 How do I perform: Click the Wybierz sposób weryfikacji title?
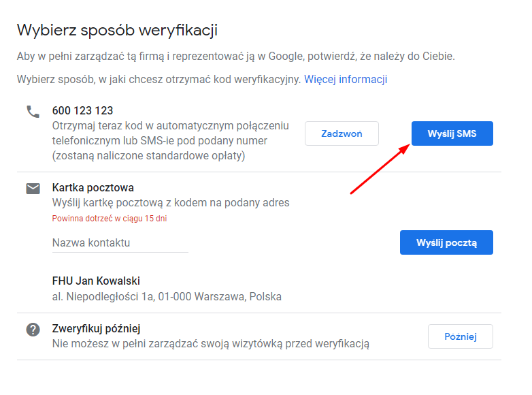117,30
